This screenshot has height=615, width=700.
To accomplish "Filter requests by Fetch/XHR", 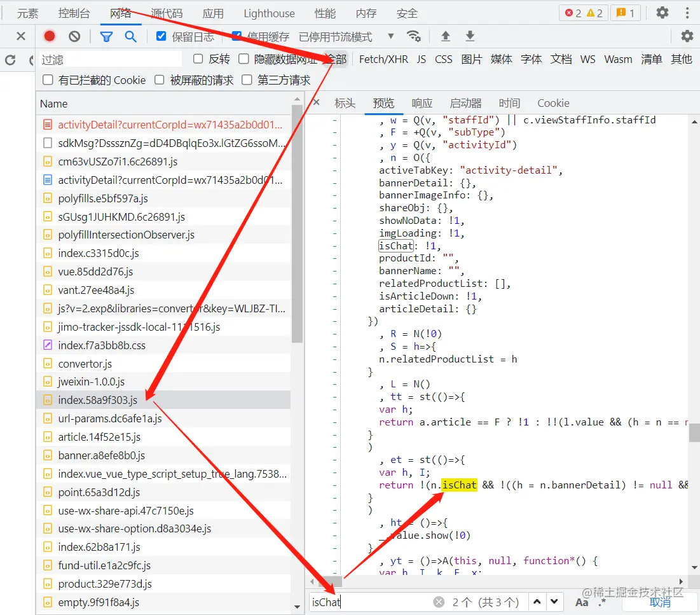I will pyautogui.click(x=383, y=59).
